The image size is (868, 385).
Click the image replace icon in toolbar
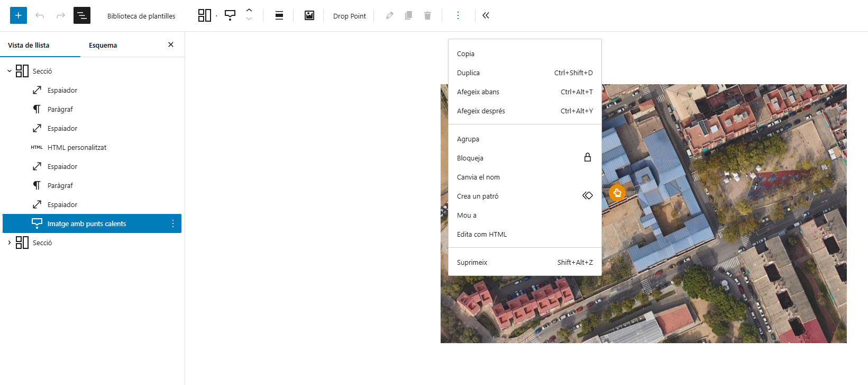point(309,15)
